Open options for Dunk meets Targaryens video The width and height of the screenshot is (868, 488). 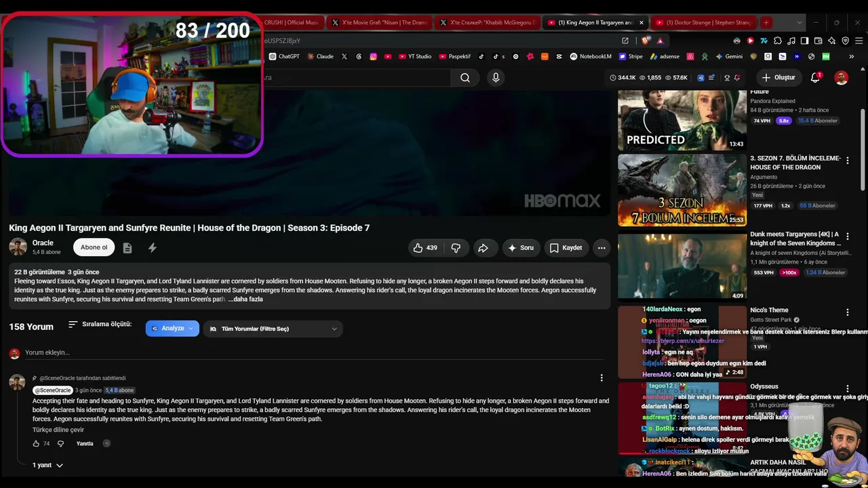pyautogui.click(x=847, y=237)
